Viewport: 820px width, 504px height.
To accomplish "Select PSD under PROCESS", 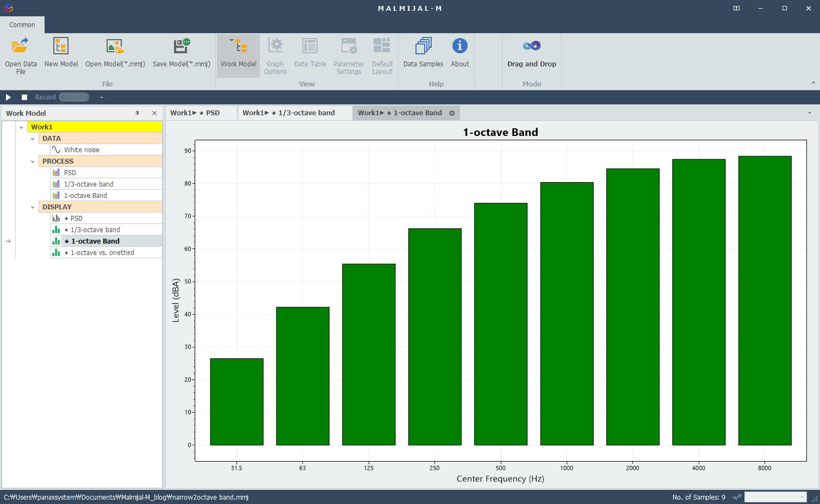I will click(106, 172).
